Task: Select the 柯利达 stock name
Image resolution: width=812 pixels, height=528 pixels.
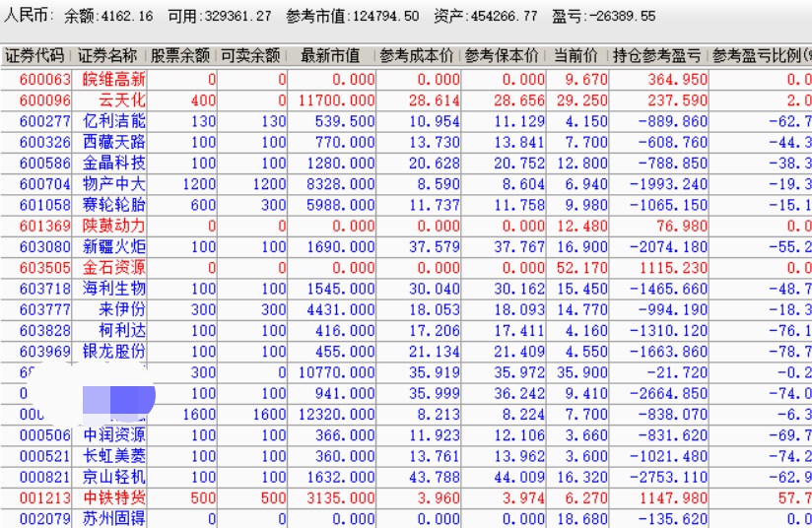Action: [x=122, y=331]
